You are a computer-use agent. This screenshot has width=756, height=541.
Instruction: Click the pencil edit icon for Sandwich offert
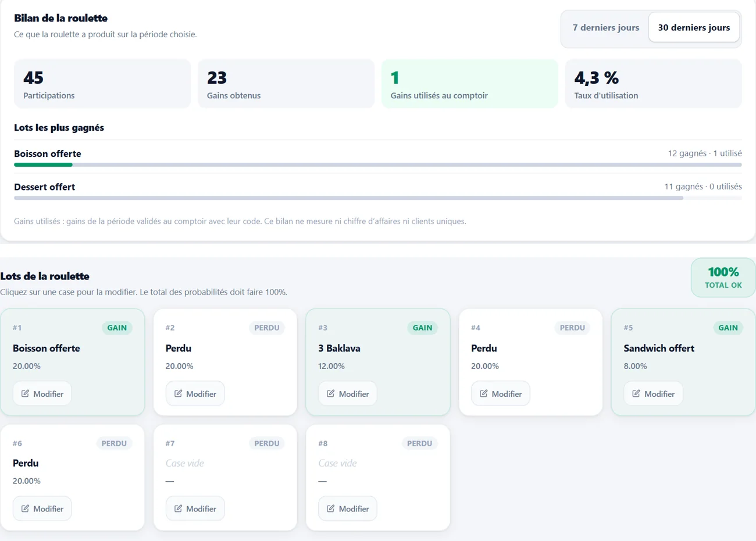coord(636,393)
